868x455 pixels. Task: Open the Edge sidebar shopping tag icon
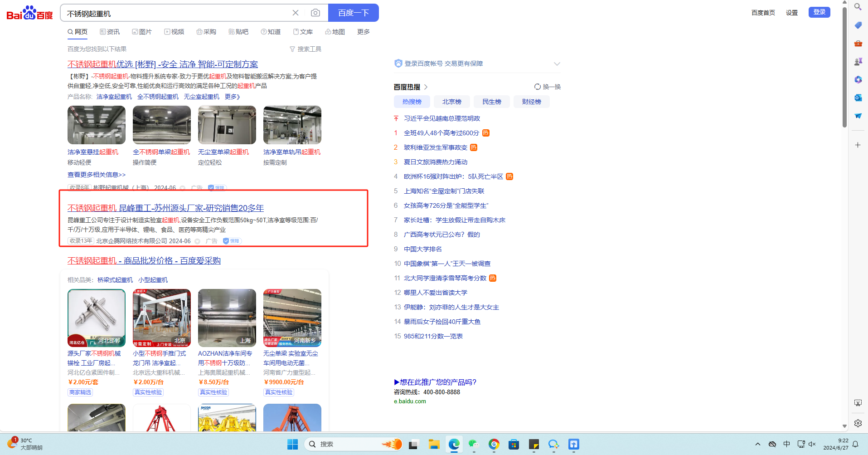(x=858, y=25)
